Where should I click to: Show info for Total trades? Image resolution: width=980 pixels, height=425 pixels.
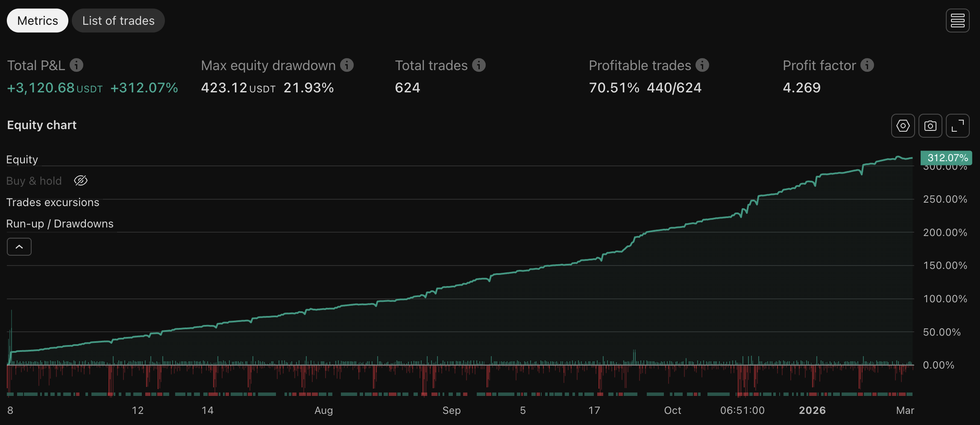[479, 65]
